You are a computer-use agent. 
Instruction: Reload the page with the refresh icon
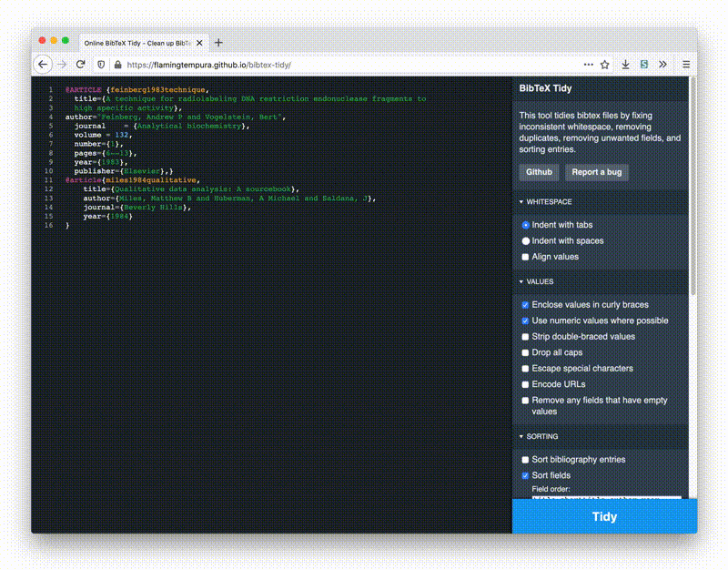pos(81,65)
